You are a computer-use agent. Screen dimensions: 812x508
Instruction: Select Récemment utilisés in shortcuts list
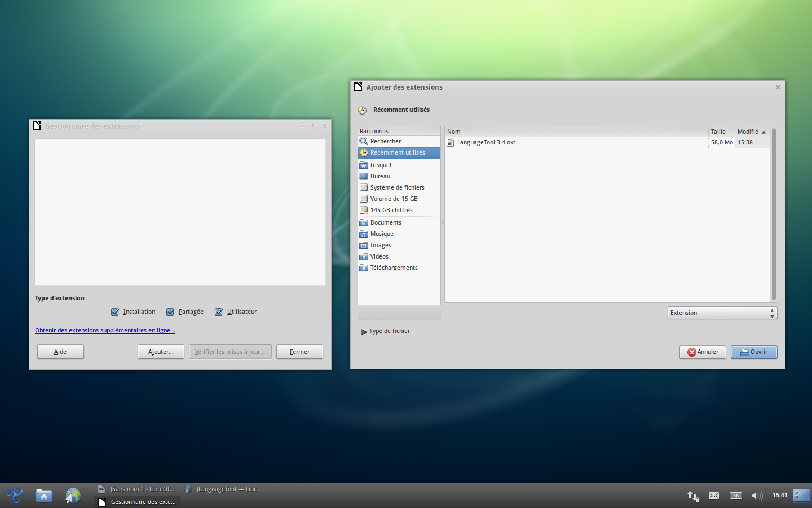(x=399, y=152)
